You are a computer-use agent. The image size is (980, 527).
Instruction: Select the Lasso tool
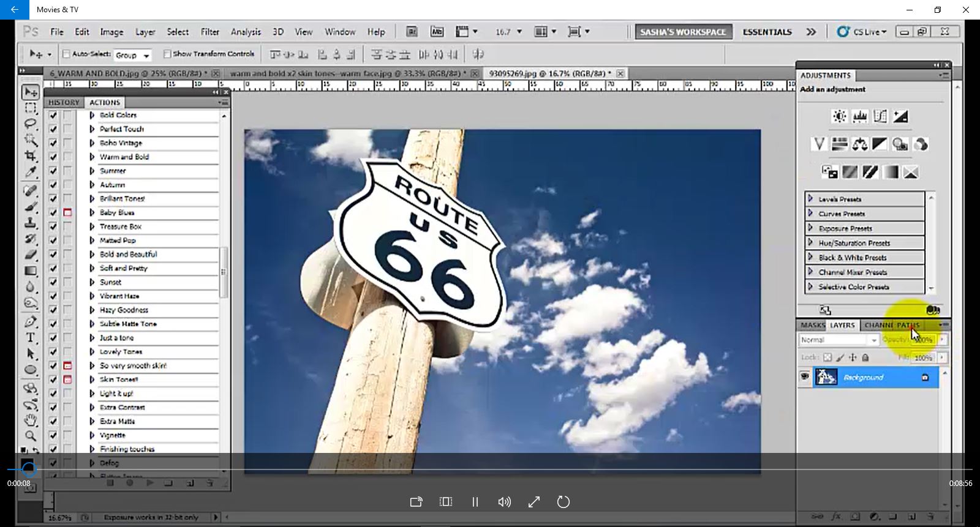point(30,124)
